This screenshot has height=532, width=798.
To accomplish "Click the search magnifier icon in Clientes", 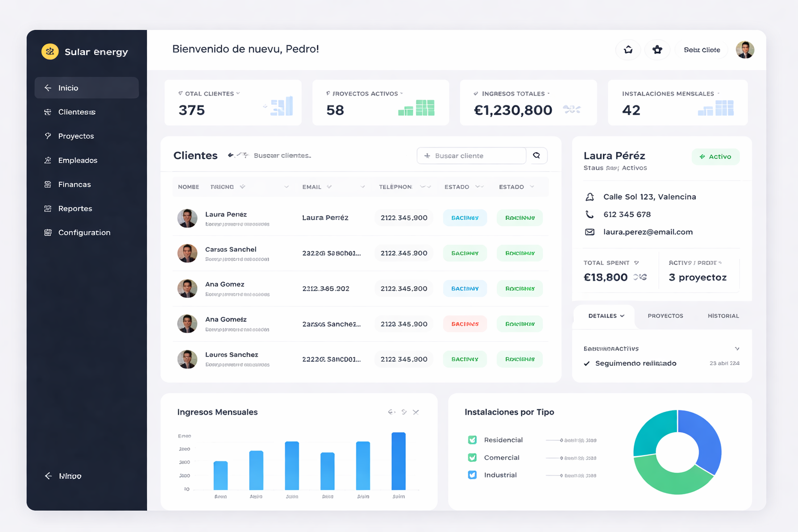I will pyautogui.click(x=537, y=155).
